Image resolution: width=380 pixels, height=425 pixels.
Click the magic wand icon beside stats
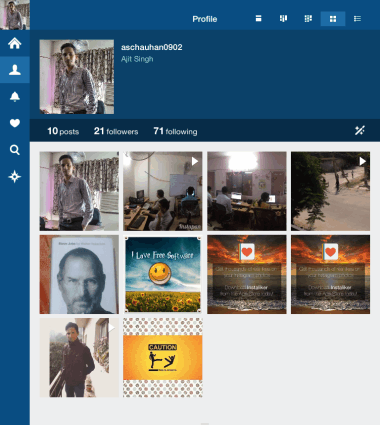point(360,130)
